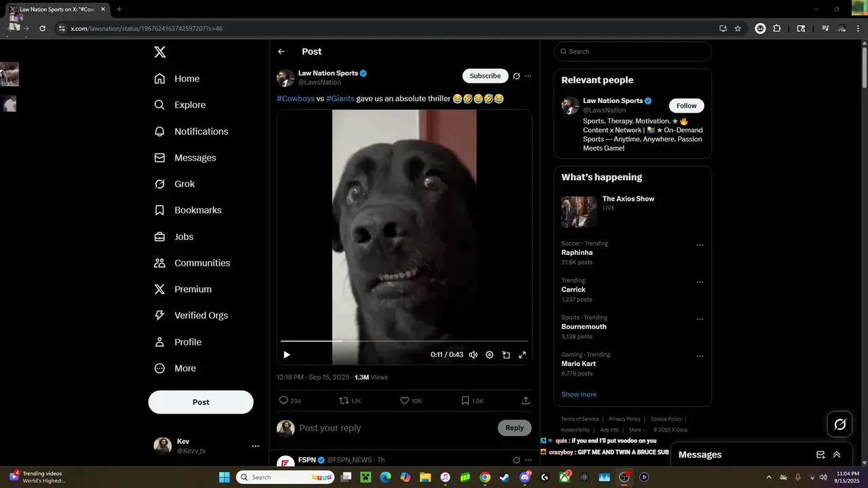868x488 pixels.
Task: Open Windows Start menu
Action: click(224, 477)
